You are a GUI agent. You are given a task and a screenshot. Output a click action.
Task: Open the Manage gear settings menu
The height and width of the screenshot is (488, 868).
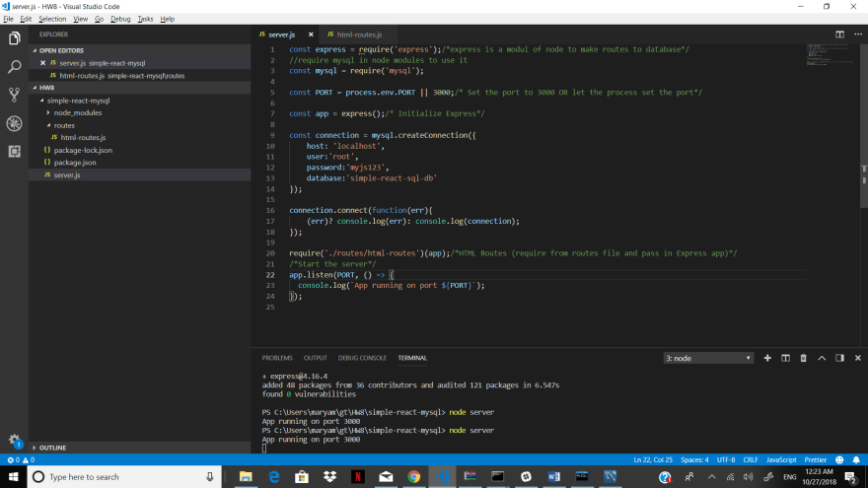point(15,441)
